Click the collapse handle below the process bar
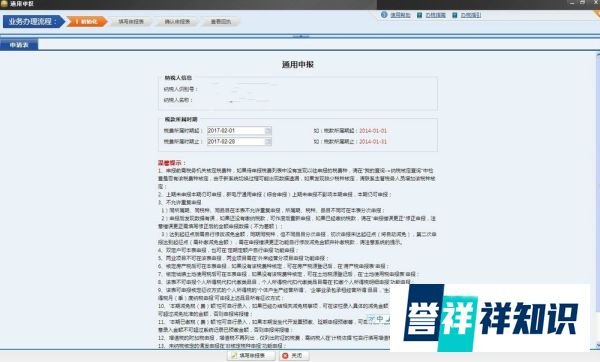The image size is (600, 362). pos(301,36)
